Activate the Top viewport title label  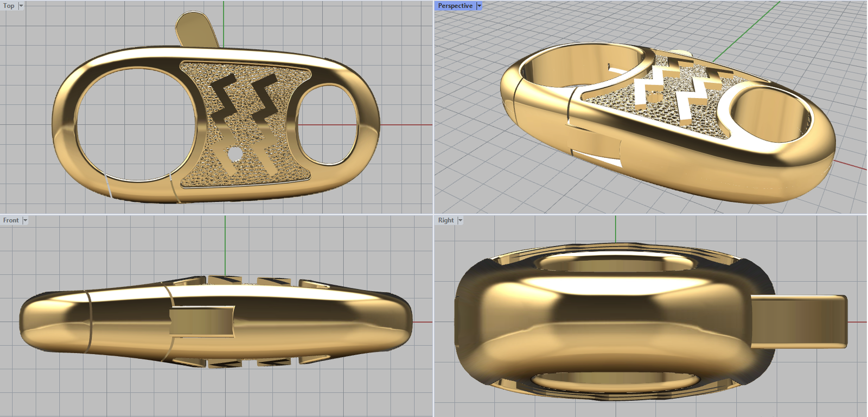pos(9,6)
